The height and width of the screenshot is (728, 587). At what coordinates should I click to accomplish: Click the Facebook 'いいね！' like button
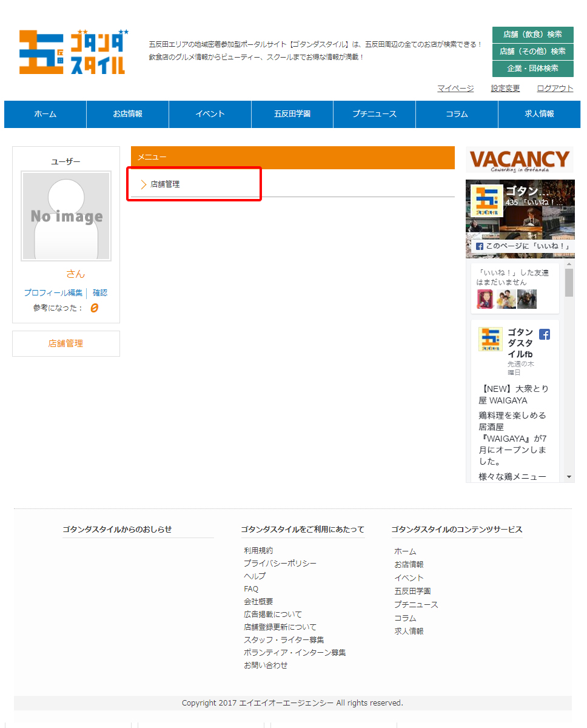click(523, 246)
